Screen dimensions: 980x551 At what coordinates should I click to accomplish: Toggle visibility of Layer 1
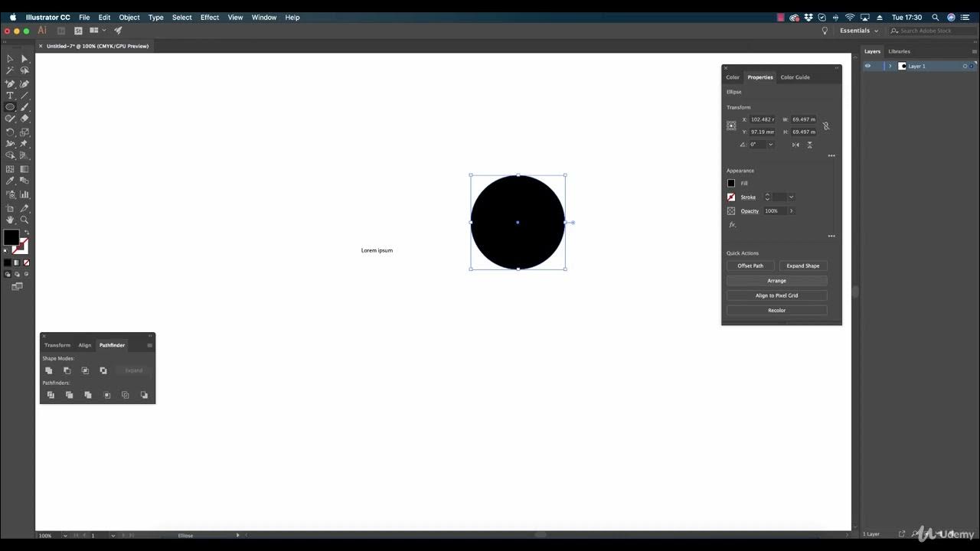point(867,66)
